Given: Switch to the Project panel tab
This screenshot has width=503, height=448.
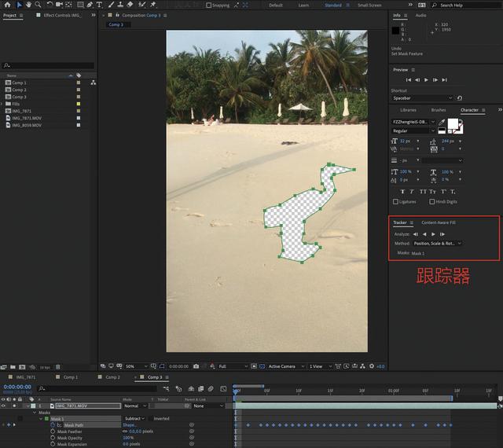Looking at the screenshot, I should (x=9, y=16).
